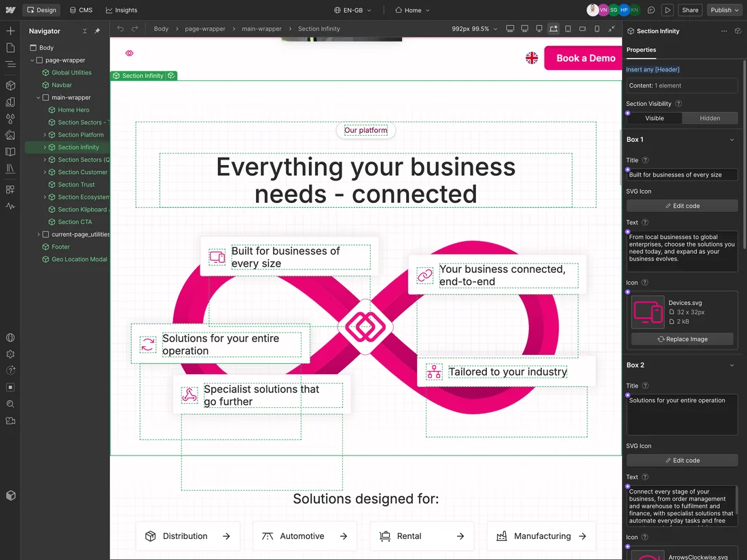Pin the Navigator panel
The image size is (747, 560).
coord(97,31)
